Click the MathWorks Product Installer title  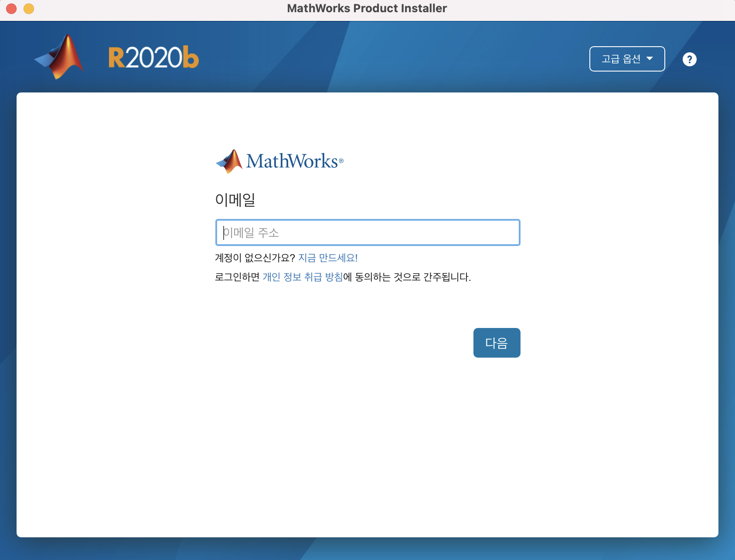(367, 8)
